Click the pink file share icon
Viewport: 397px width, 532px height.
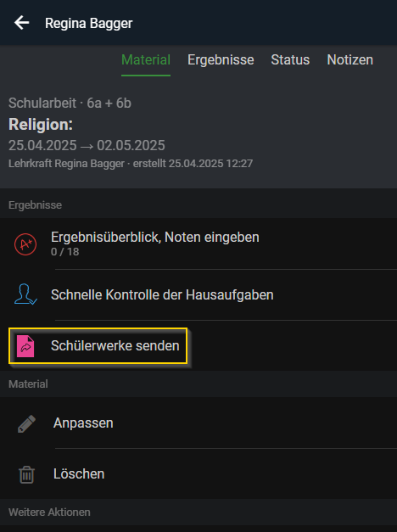click(25, 345)
